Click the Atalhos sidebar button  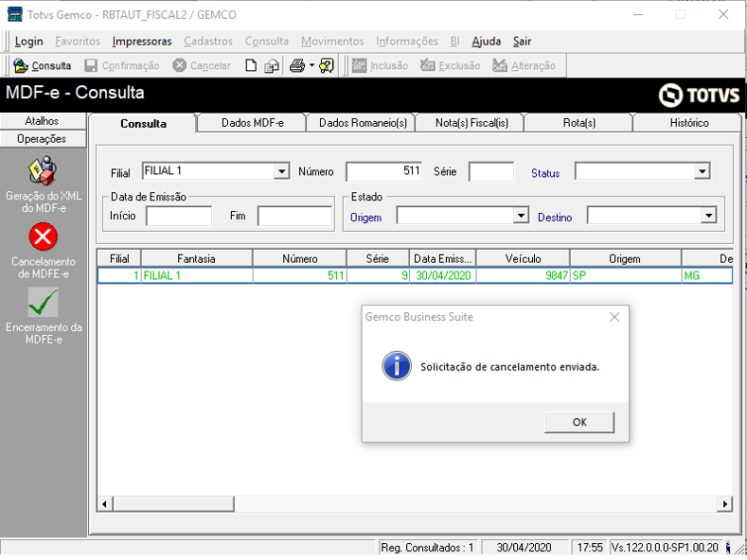[x=43, y=121]
